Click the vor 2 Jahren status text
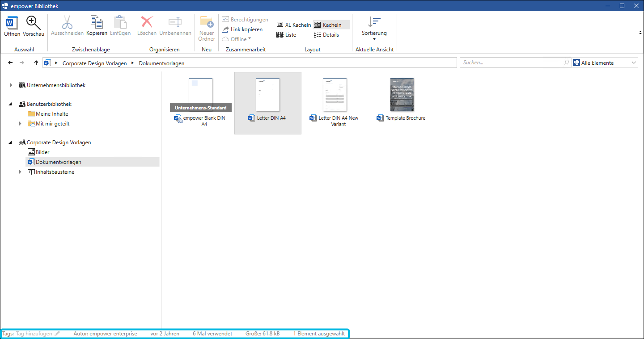 165,334
